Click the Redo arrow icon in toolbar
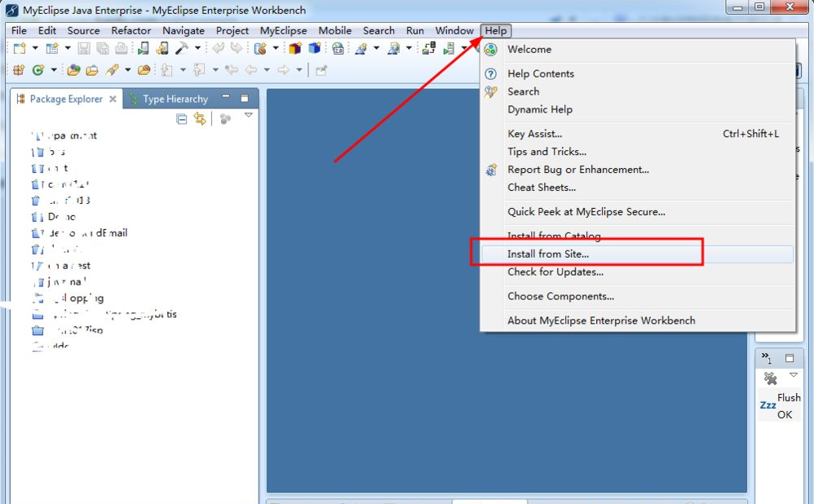This screenshot has width=814, height=504. [x=237, y=49]
